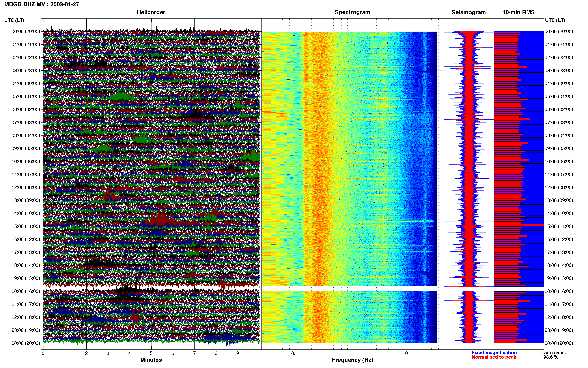Screen dimensions: 588x368
Task: Click "08:00 (04:00)" beside the RMS panel
Action: coord(559,135)
